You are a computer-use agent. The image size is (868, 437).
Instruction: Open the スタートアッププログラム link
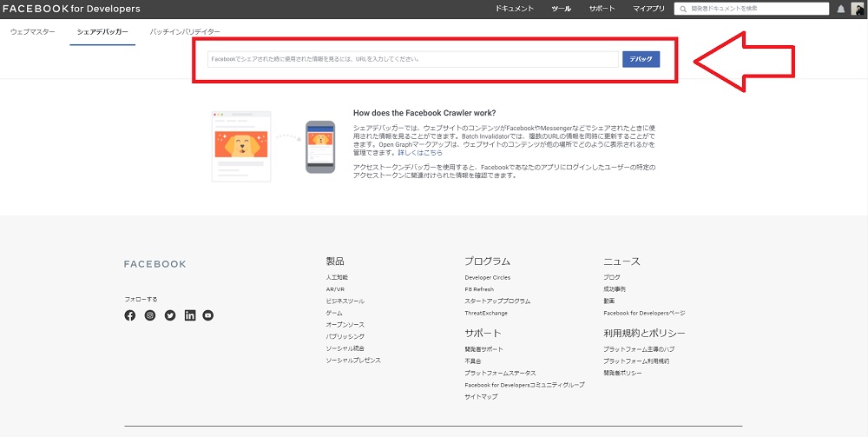(497, 301)
